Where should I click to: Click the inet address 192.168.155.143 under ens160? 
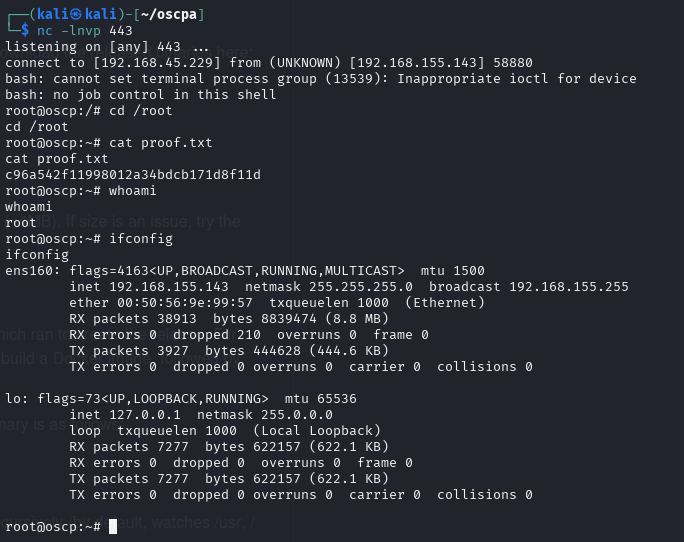pyautogui.click(x=169, y=287)
